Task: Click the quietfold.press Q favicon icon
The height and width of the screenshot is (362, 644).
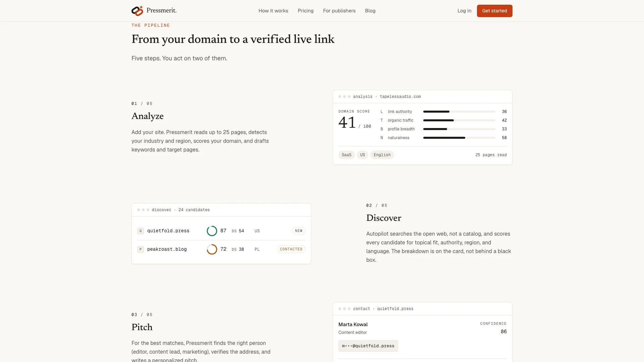Action: [x=141, y=231]
